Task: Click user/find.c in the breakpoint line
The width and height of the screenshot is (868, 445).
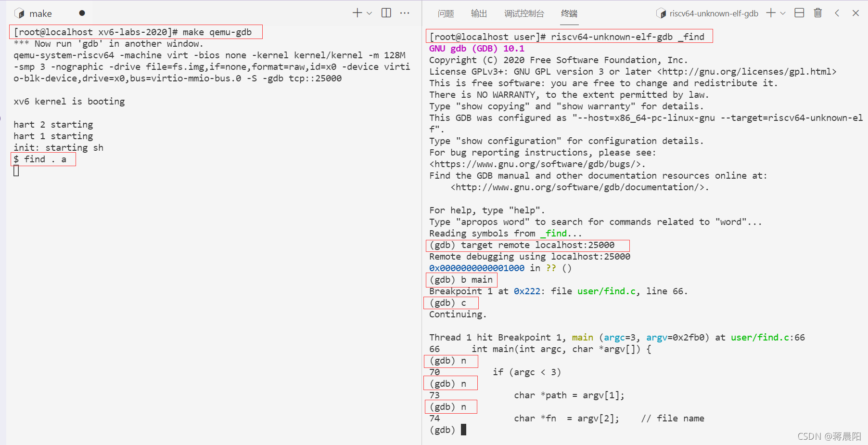Action: tap(606, 291)
